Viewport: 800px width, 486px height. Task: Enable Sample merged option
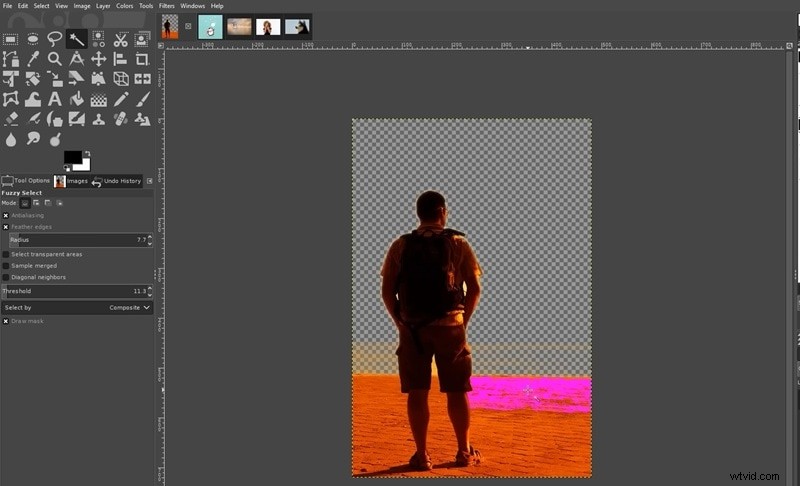(6, 266)
